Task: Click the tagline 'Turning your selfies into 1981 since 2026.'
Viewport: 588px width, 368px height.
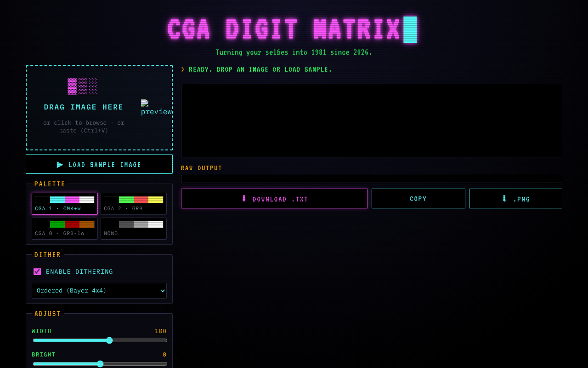Action: click(x=294, y=52)
